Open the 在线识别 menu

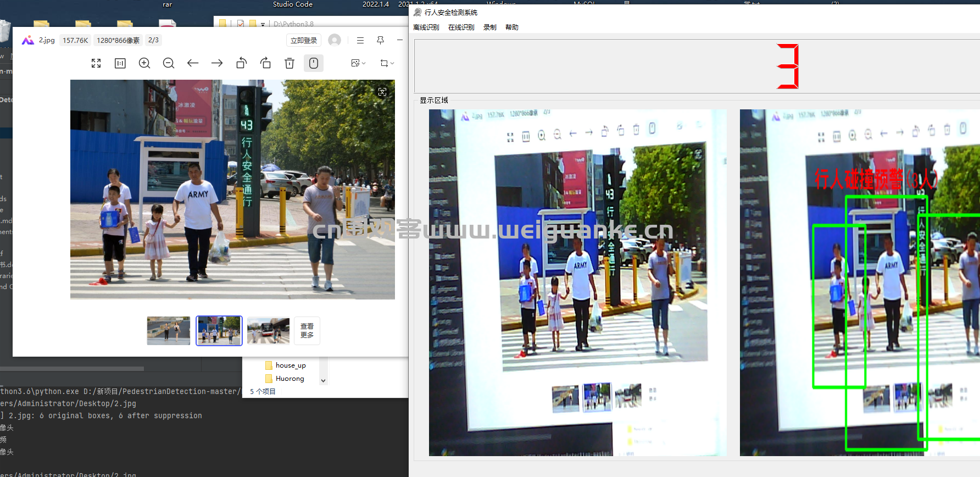[x=461, y=27]
